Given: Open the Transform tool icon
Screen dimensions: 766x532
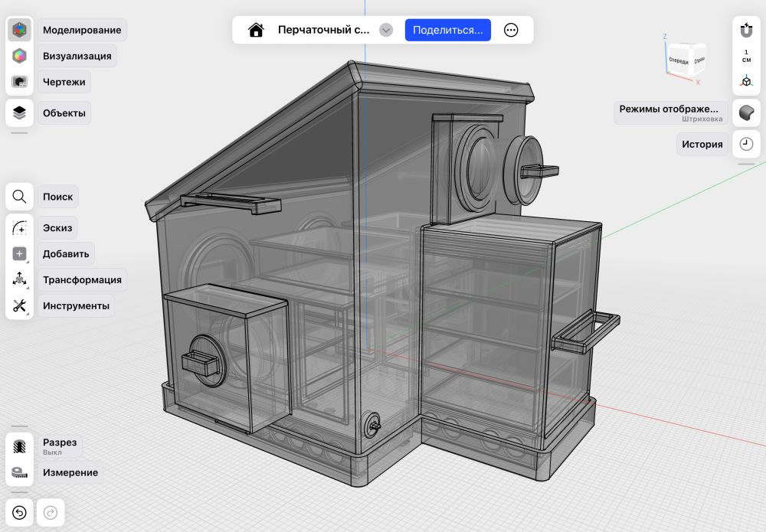Looking at the screenshot, I should click(x=19, y=279).
